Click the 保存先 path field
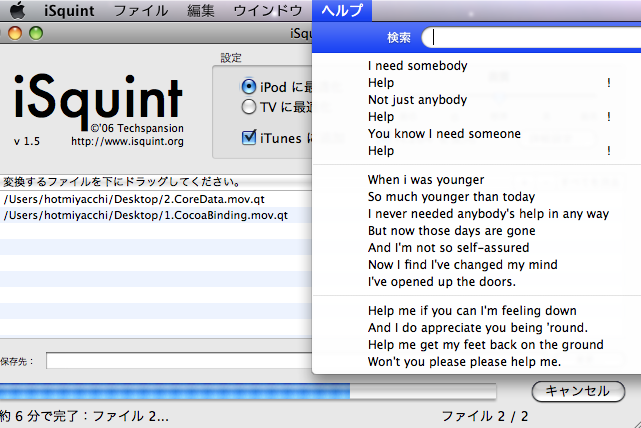This screenshot has width=641, height=428. click(179, 361)
